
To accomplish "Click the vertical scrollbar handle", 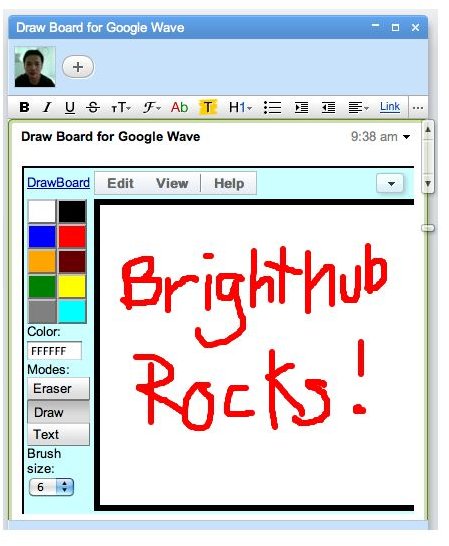I will pos(428,228).
